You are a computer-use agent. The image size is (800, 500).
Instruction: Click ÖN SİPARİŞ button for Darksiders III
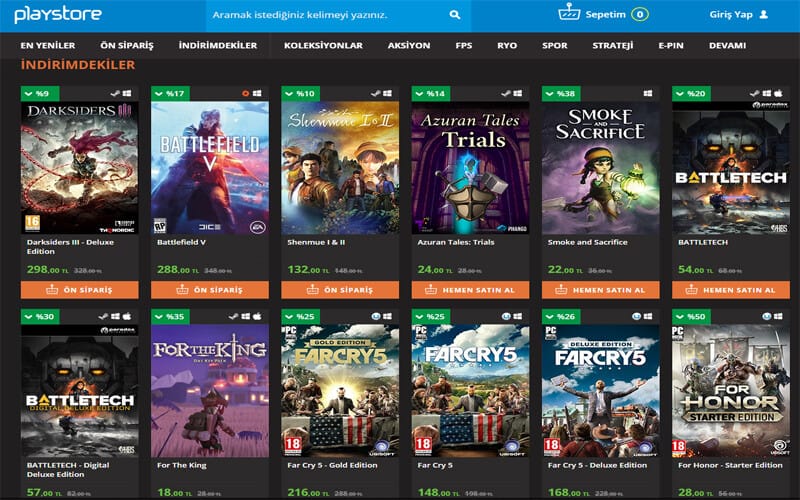click(x=80, y=290)
